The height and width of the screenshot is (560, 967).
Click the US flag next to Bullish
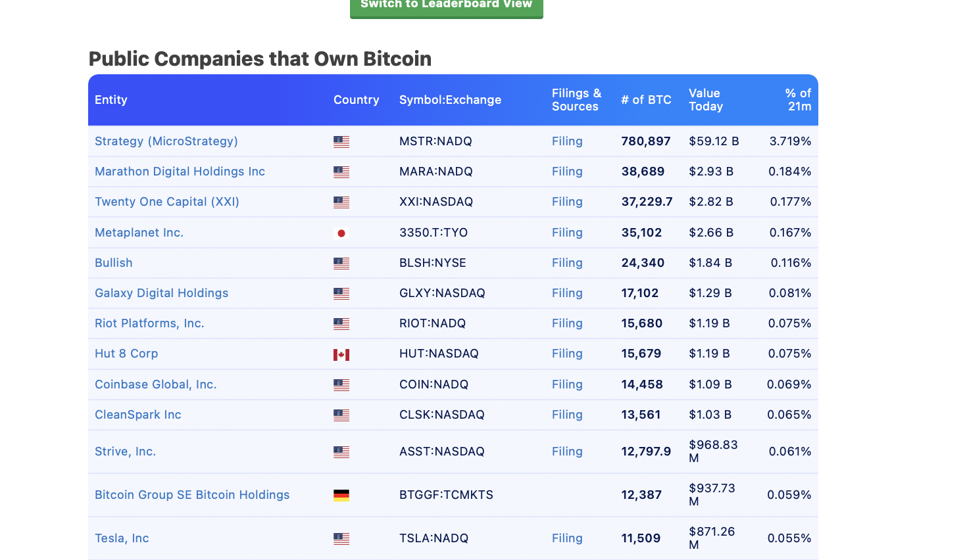pyautogui.click(x=341, y=262)
